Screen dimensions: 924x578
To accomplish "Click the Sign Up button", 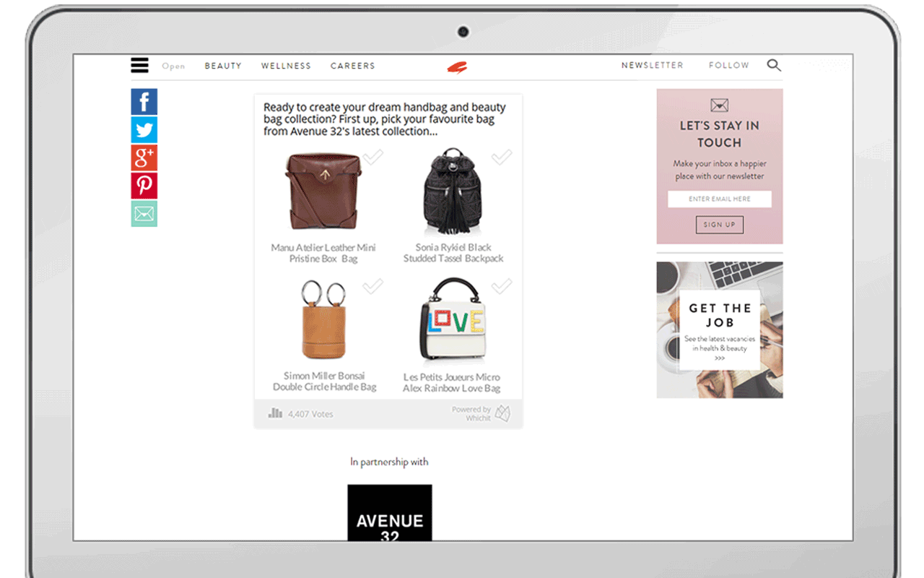I will pos(720,225).
